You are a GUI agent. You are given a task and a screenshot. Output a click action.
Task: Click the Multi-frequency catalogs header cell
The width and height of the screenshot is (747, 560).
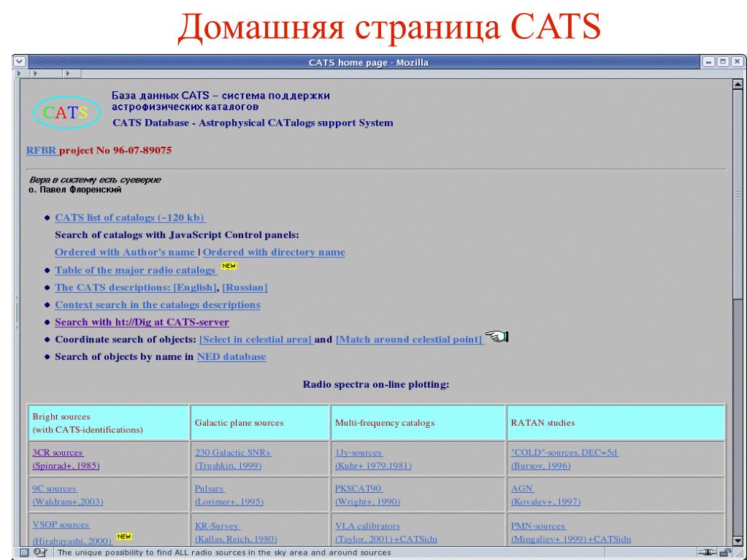pos(418,423)
